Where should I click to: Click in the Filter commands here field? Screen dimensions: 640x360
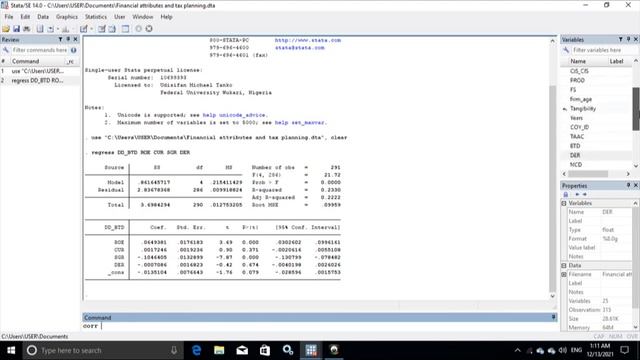[x=40, y=50]
